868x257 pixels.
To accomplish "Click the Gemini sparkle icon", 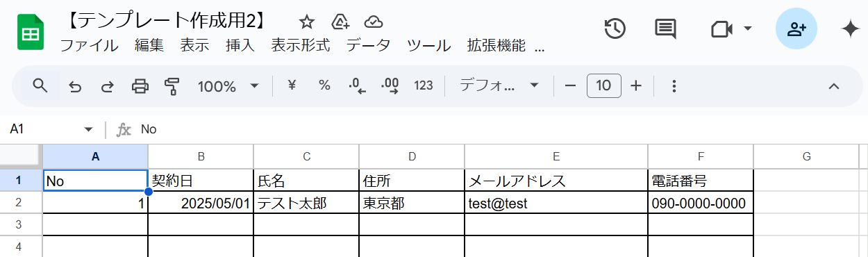I will [851, 28].
